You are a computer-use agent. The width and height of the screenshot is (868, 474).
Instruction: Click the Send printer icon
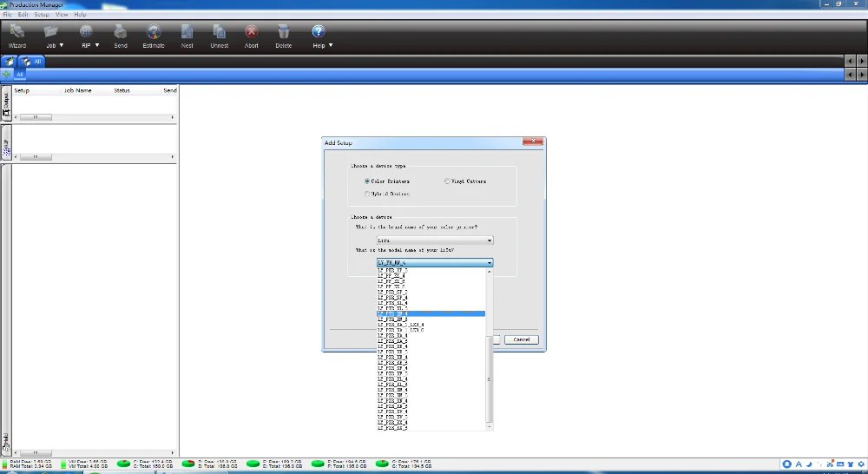pyautogui.click(x=120, y=31)
